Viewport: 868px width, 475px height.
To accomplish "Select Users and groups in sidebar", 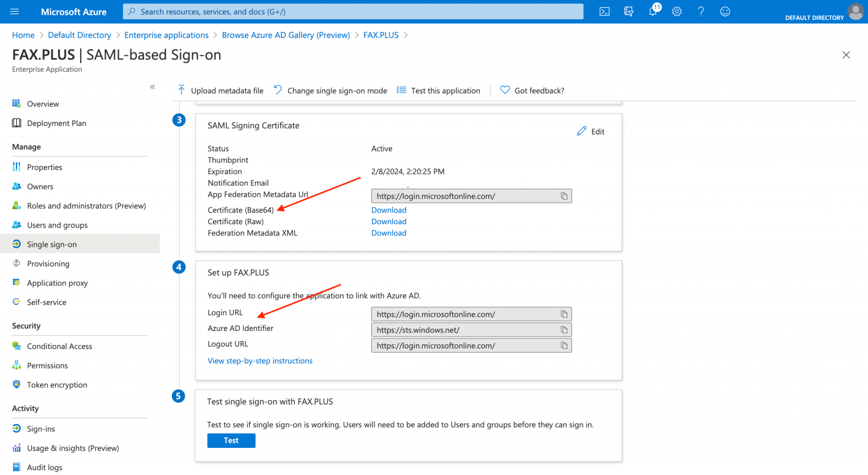I will [x=57, y=225].
